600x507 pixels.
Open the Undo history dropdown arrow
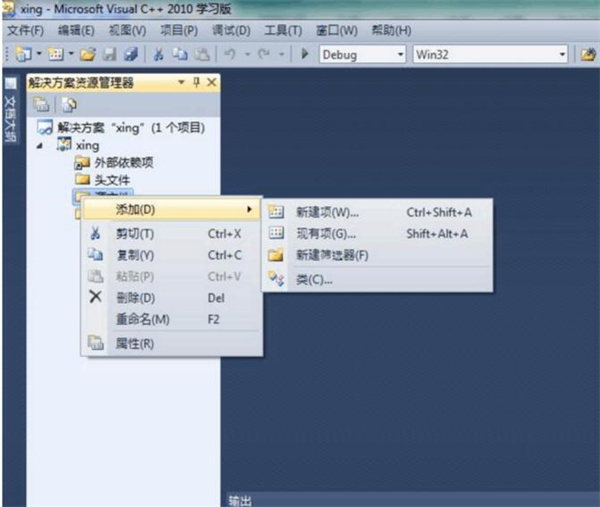point(248,54)
